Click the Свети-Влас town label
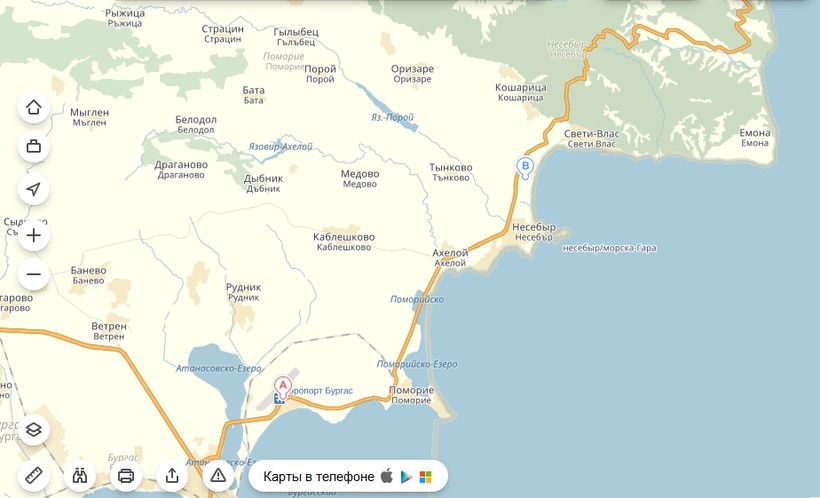 click(591, 139)
